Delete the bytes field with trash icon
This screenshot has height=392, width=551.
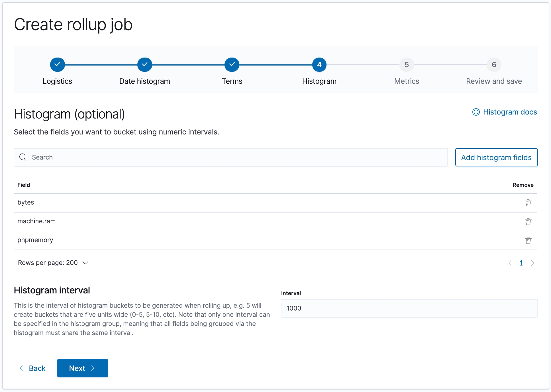point(528,203)
